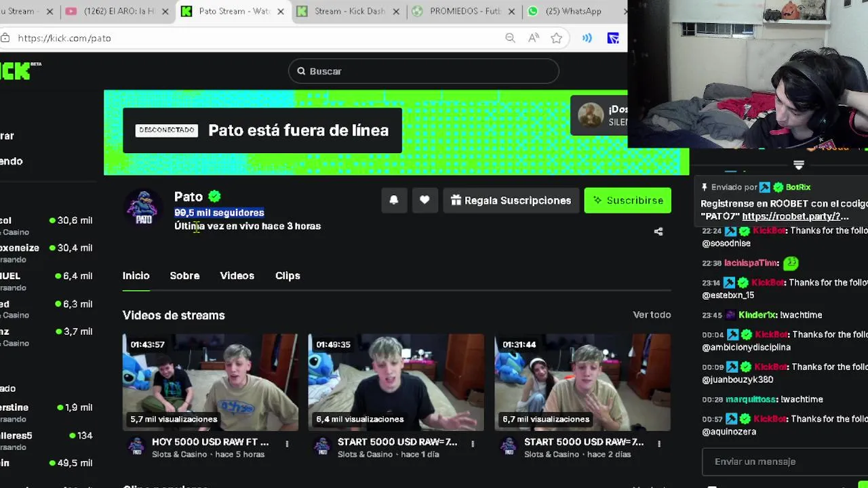Add page to favorites star icon

(556, 38)
